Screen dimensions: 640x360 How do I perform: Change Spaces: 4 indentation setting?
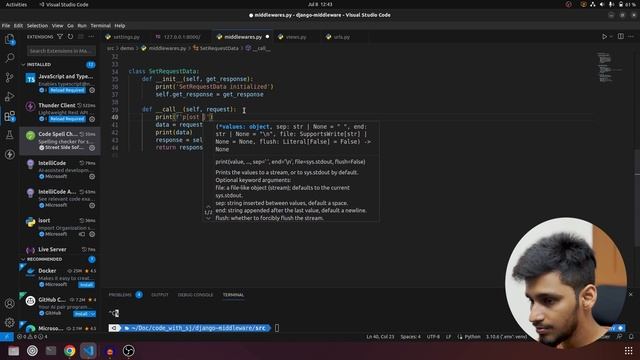[x=410, y=337]
